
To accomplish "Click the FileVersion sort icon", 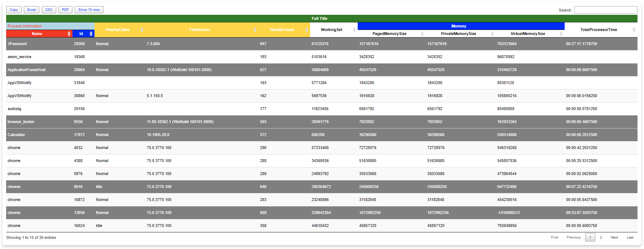I will [x=255, y=30].
